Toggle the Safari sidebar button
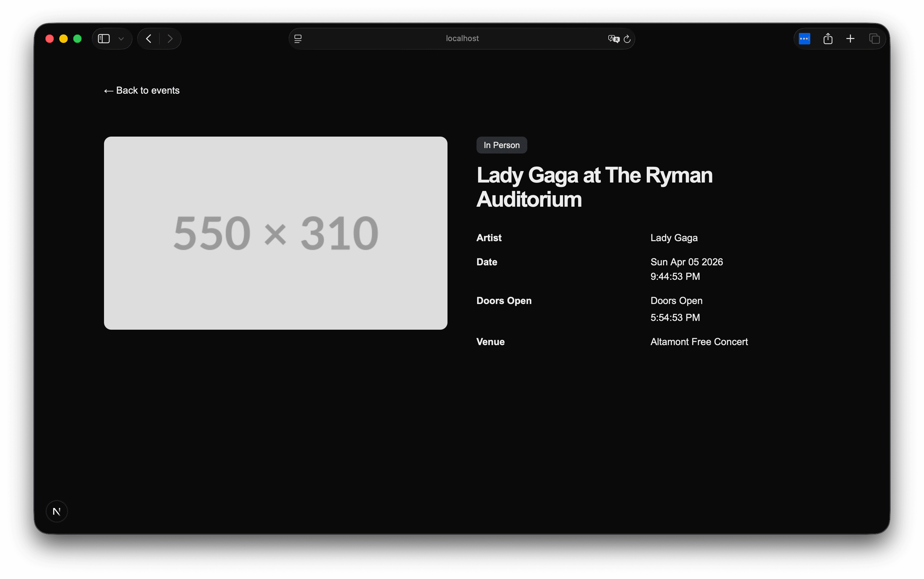 click(104, 39)
